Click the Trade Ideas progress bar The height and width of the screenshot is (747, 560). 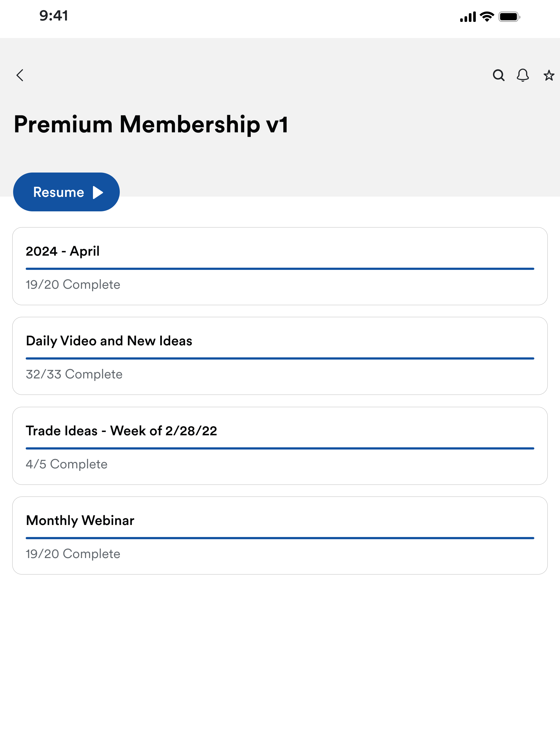pyautogui.click(x=280, y=448)
